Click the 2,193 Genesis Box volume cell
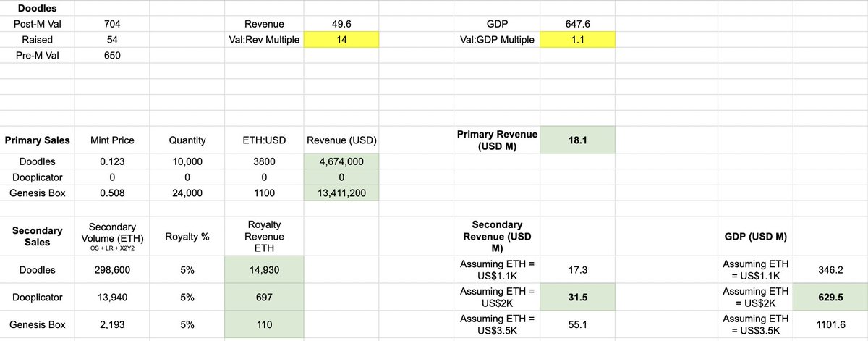The height and width of the screenshot is (341, 868). coord(112,324)
